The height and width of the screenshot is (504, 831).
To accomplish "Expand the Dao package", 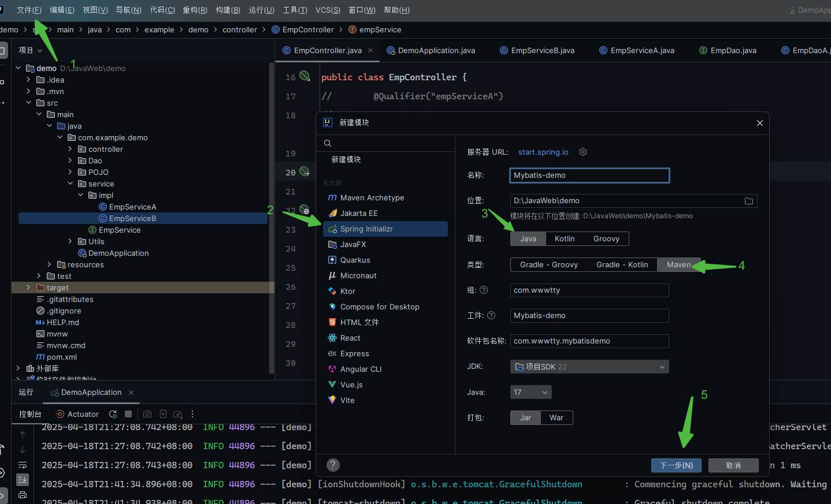I will point(70,160).
